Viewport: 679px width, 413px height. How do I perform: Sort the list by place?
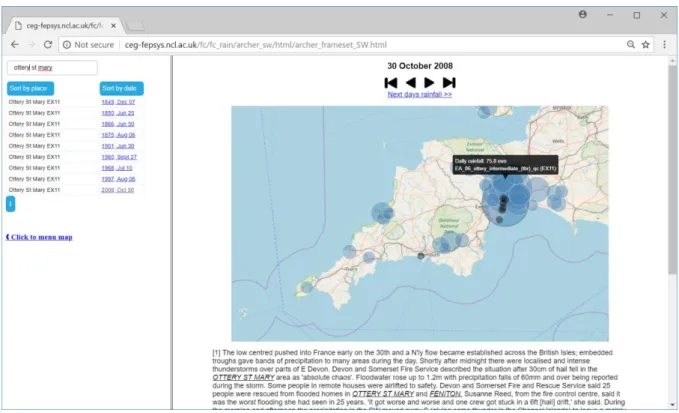(x=30, y=88)
